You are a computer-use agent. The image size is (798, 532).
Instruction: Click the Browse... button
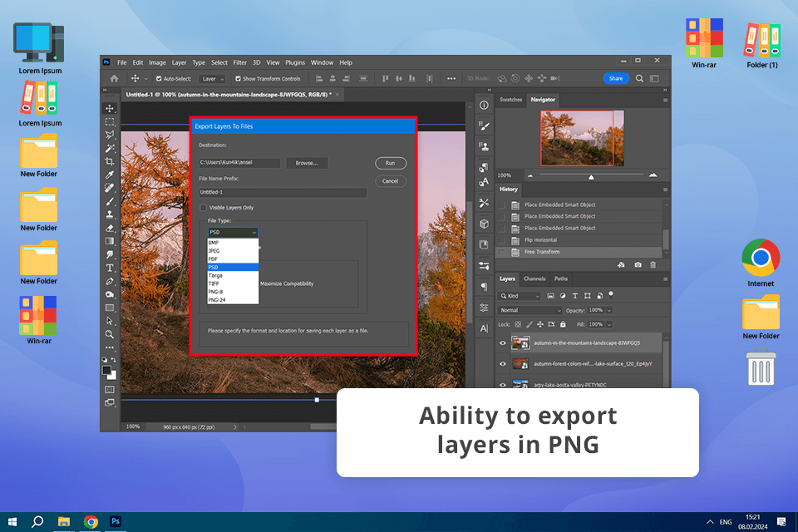coord(306,163)
